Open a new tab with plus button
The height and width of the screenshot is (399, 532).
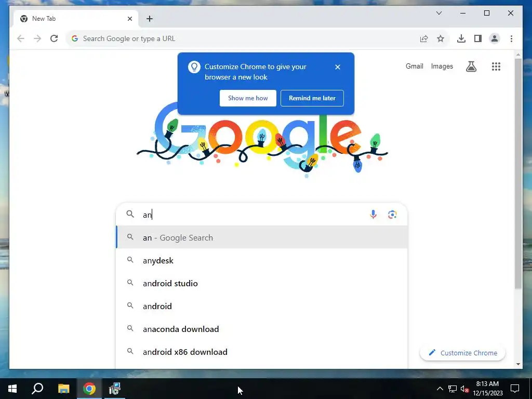(x=150, y=19)
